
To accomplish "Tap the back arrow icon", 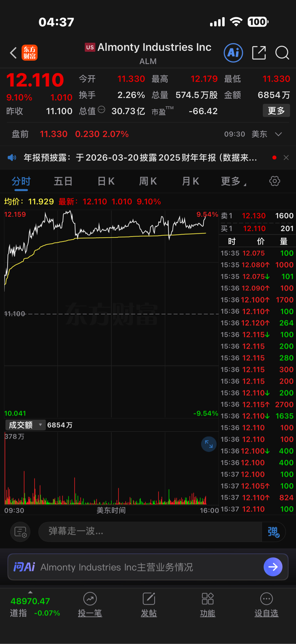I will pyautogui.click(x=13, y=53).
